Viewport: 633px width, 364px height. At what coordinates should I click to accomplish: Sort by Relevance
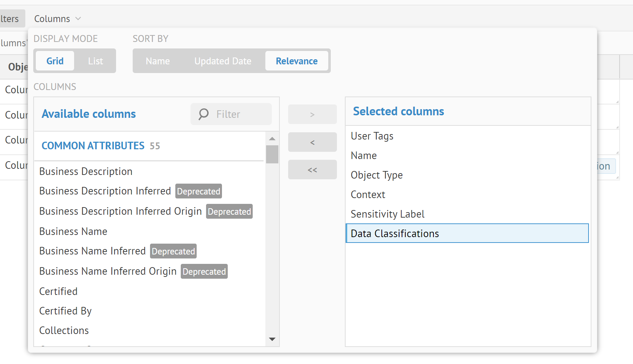tap(296, 61)
